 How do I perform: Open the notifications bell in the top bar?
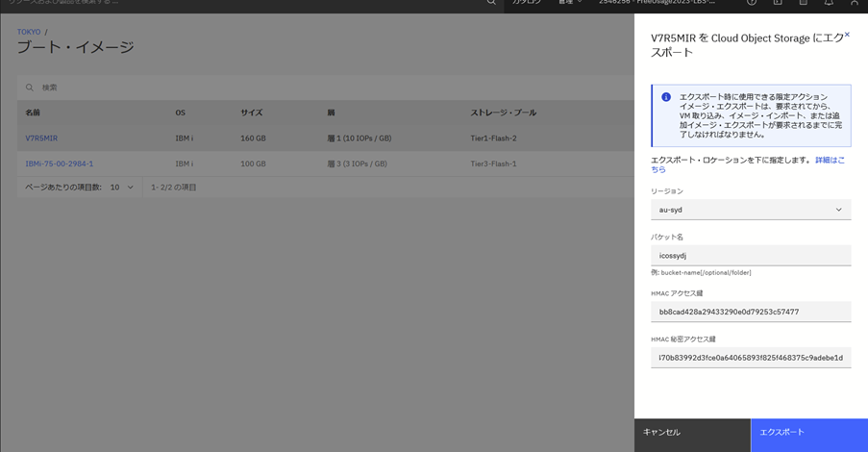click(829, 3)
